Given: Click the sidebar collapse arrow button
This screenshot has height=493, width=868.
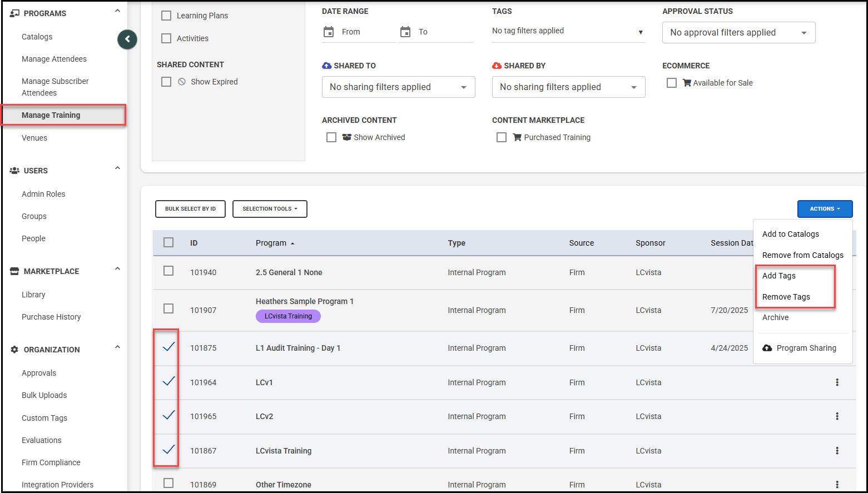Looking at the screenshot, I should coord(127,39).
